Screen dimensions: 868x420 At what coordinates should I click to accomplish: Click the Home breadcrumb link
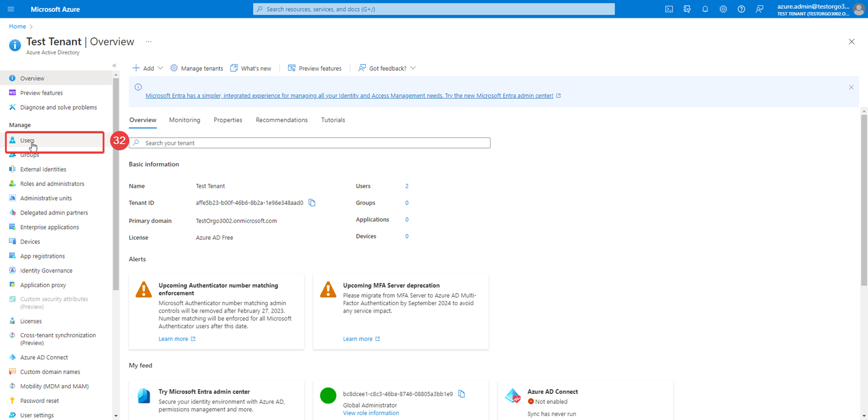click(17, 26)
